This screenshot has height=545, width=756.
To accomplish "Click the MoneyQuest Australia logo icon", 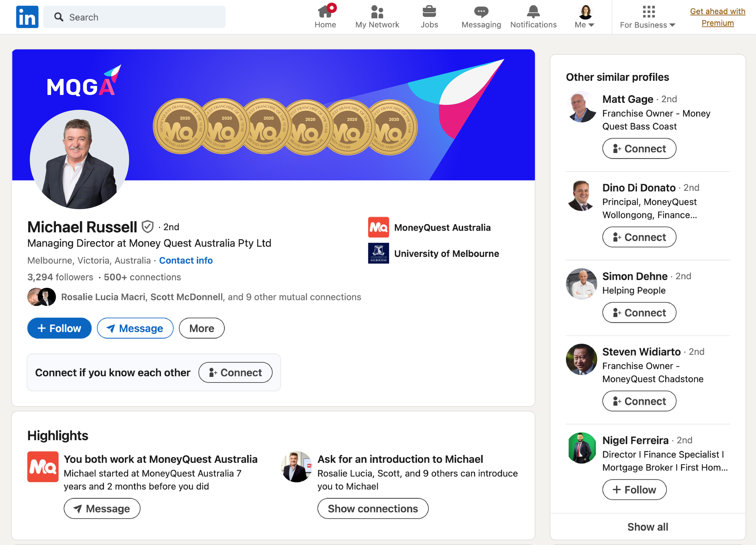I will [x=378, y=228].
